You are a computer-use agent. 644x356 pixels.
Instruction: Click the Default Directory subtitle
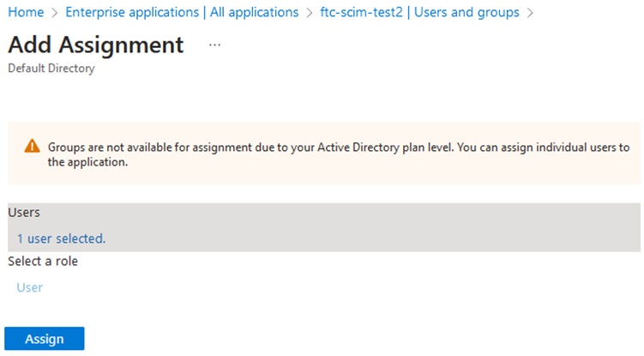pyautogui.click(x=51, y=69)
